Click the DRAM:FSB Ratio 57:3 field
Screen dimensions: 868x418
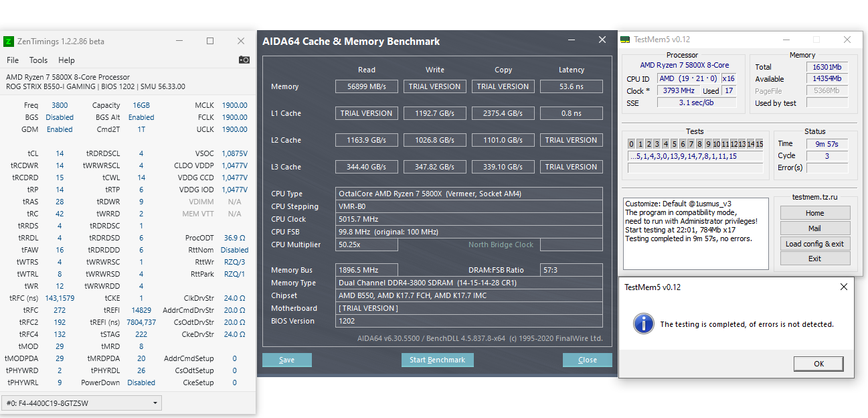pyautogui.click(x=572, y=270)
